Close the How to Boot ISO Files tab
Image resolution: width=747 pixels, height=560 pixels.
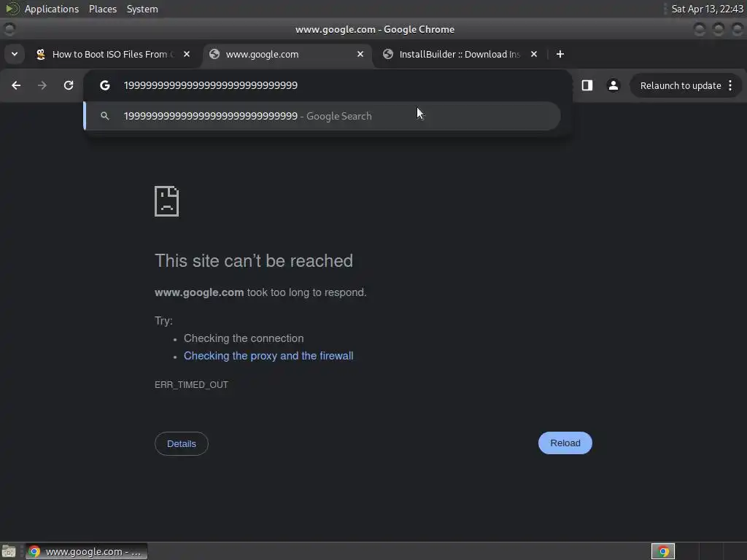coord(187,54)
